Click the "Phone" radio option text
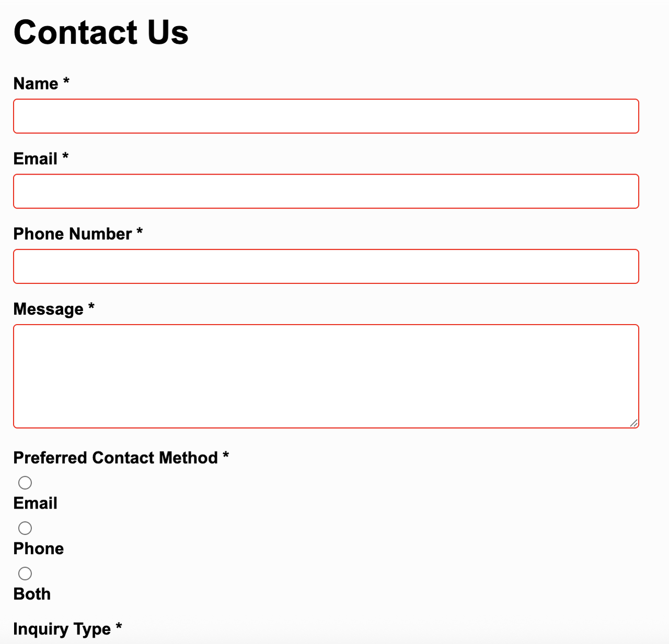Viewport: 669px width, 644px height. [x=38, y=549]
